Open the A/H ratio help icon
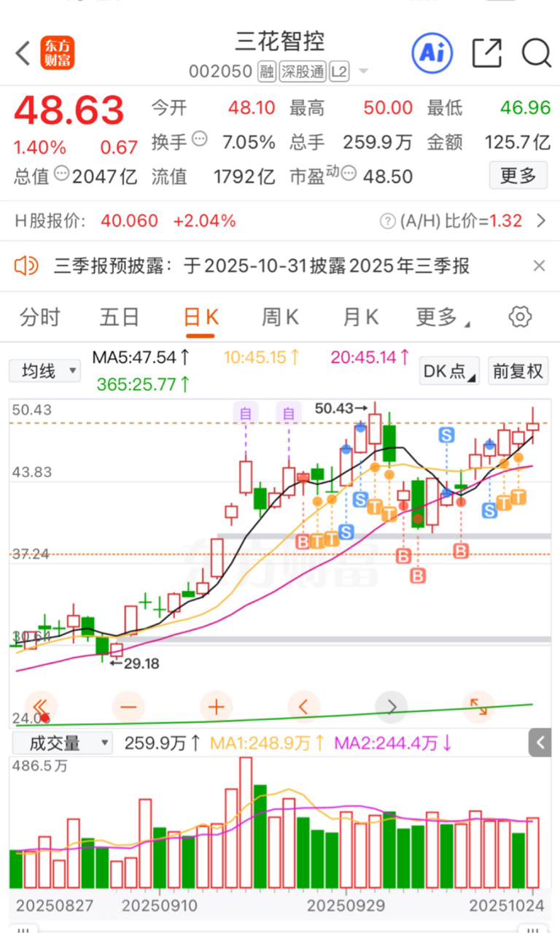560x933 pixels. click(386, 220)
